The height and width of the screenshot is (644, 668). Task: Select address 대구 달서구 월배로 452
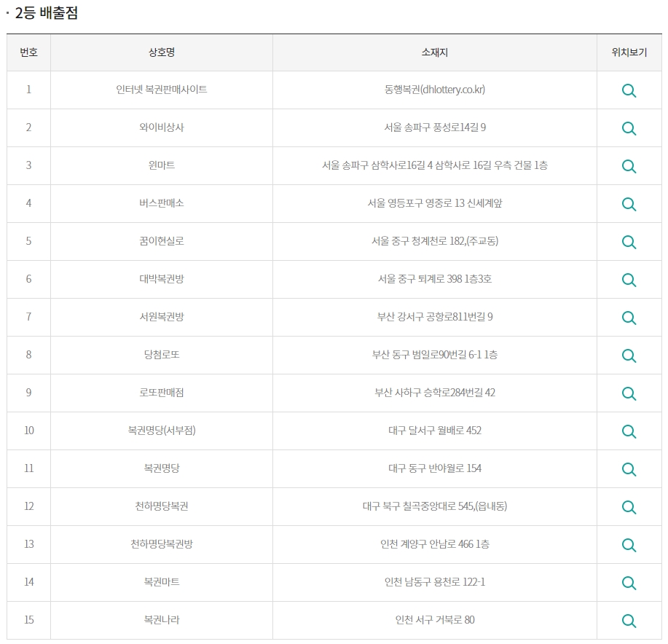[435, 431]
